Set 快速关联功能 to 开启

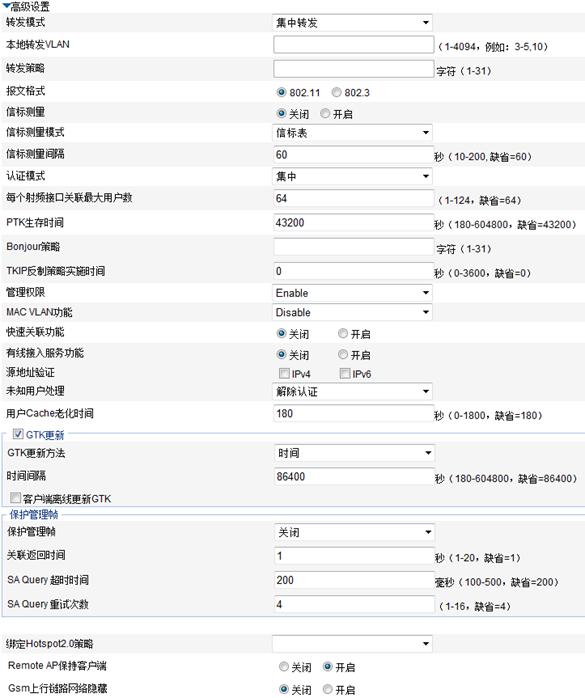tap(342, 333)
